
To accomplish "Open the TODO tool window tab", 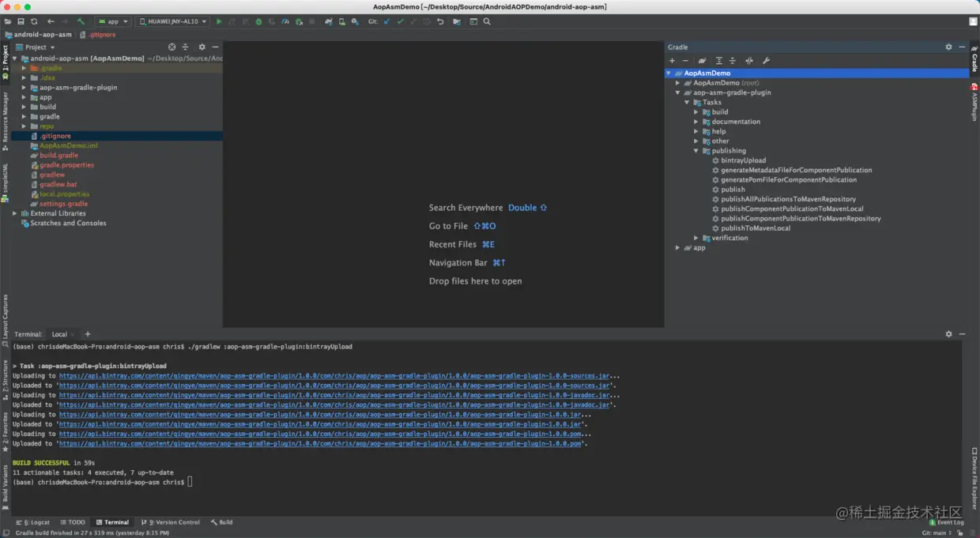I will point(73,522).
